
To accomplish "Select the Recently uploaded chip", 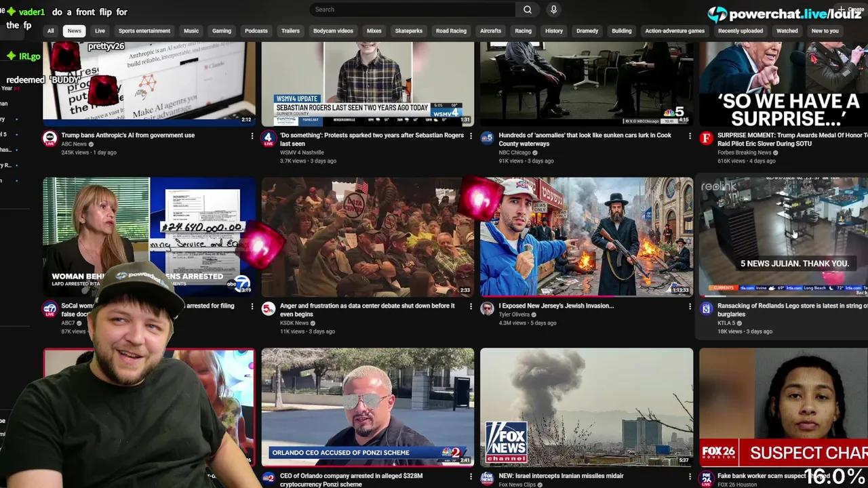I will click(741, 30).
